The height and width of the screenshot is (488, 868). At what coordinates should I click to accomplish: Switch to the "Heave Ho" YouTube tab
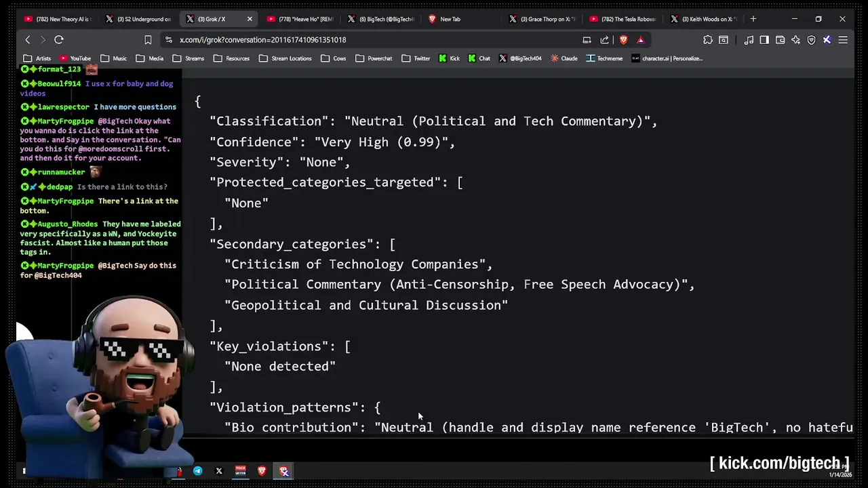300,19
